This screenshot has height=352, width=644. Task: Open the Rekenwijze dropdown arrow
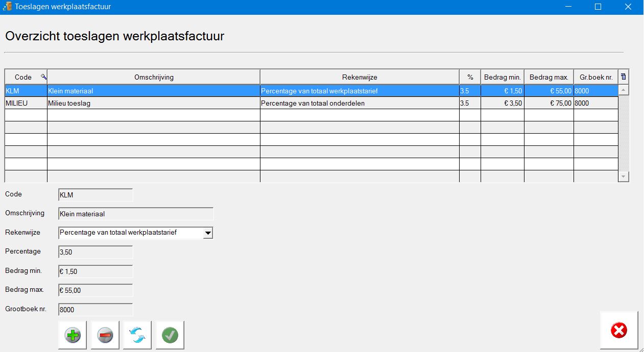click(207, 233)
